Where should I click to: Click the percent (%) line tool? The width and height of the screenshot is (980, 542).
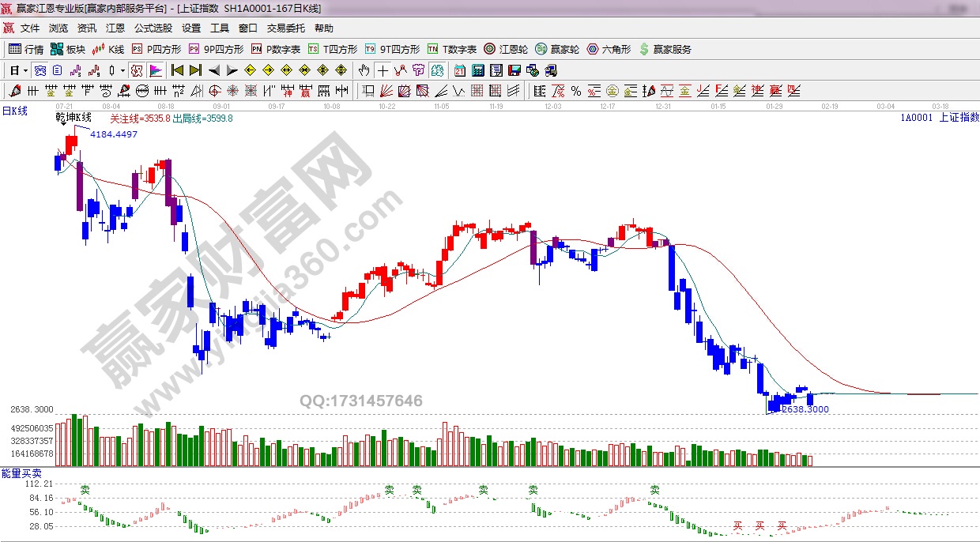[576, 91]
